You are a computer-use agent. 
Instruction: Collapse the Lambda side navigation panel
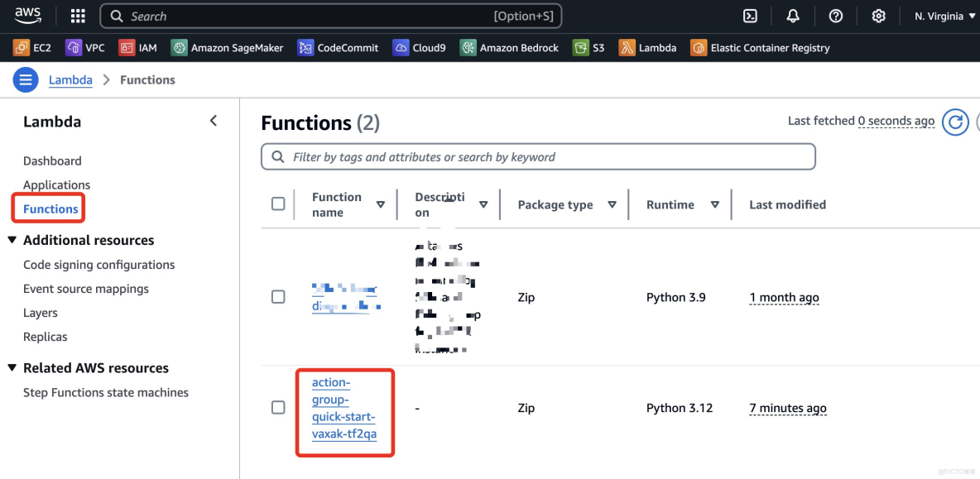[x=214, y=121]
